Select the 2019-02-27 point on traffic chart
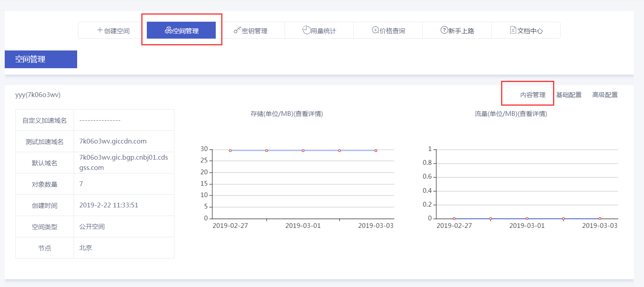Viewport: 644px width, 287px height. 454,218
